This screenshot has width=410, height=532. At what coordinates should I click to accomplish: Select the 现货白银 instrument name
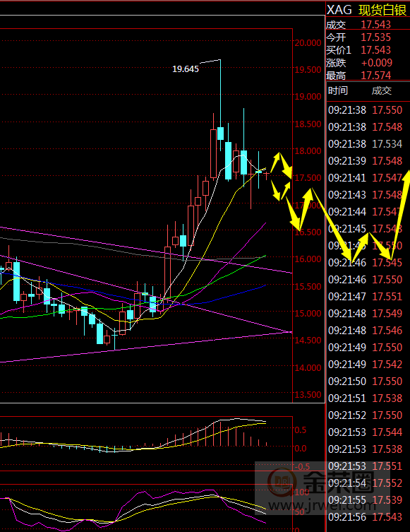click(x=382, y=10)
